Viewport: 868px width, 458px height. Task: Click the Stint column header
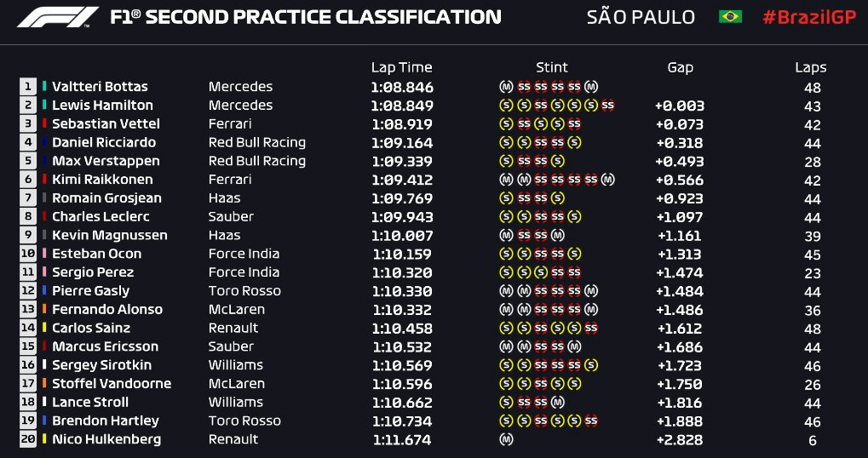pos(551,67)
